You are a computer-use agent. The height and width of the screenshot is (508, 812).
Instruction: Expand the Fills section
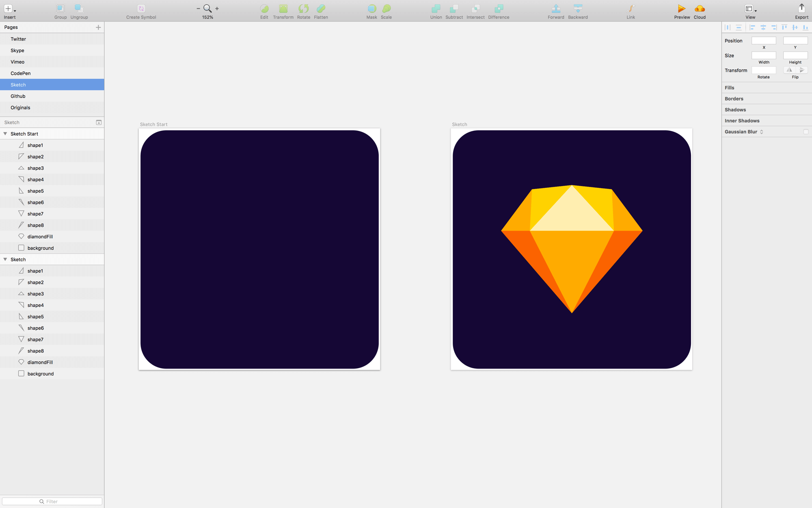tap(767, 87)
